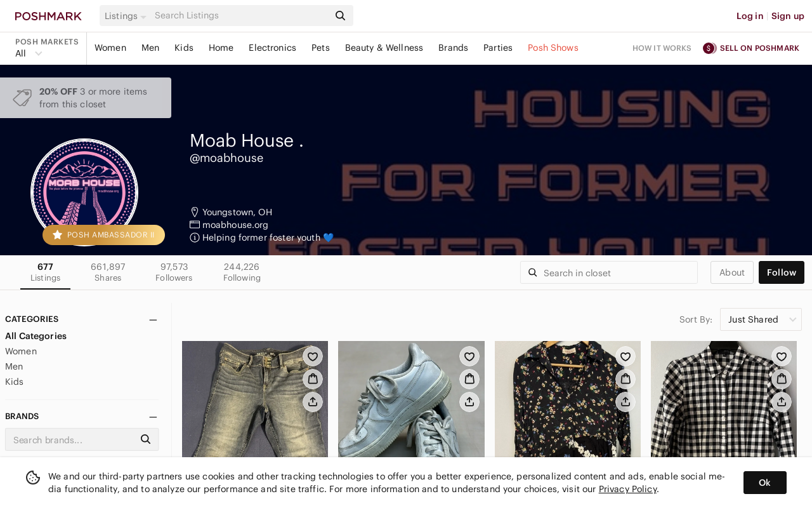Open the Parties menu
The height and width of the screenshot is (508, 812).
498,48
